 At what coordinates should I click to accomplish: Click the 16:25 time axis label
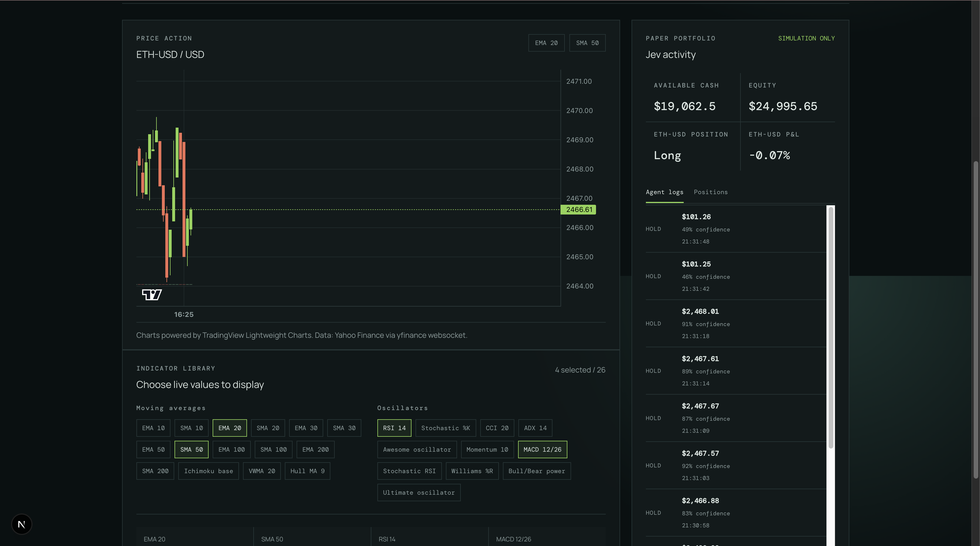pos(184,315)
